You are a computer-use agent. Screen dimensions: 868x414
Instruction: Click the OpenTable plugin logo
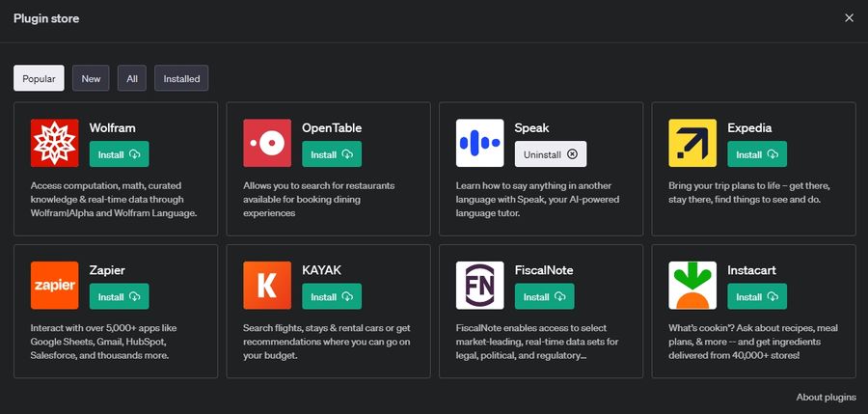point(267,143)
